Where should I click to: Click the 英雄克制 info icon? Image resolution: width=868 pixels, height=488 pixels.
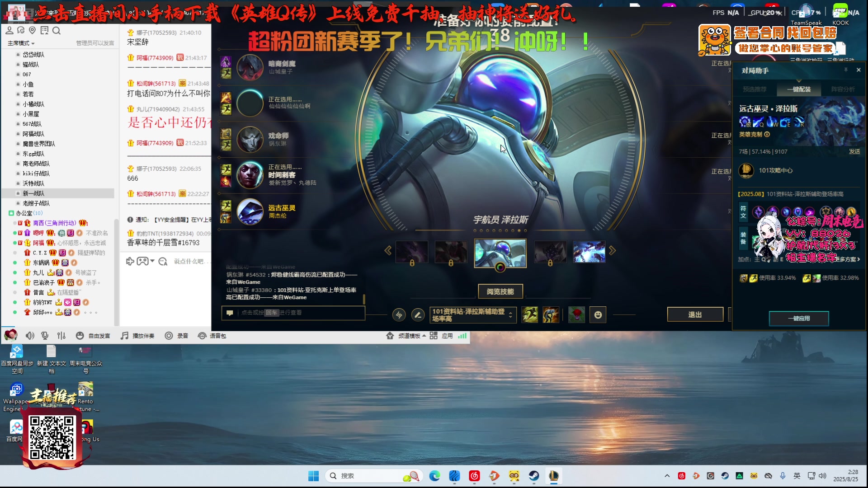(767, 134)
